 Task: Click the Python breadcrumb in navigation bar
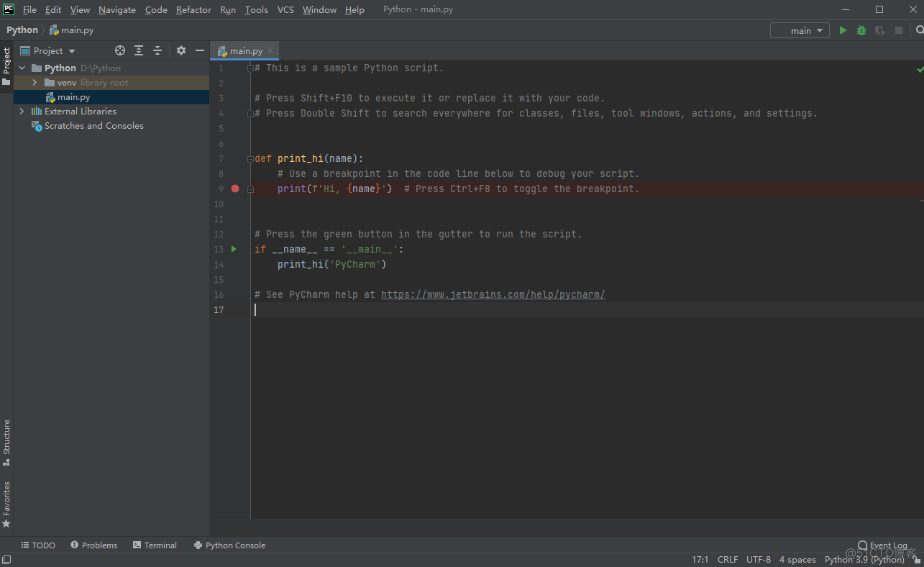22,30
